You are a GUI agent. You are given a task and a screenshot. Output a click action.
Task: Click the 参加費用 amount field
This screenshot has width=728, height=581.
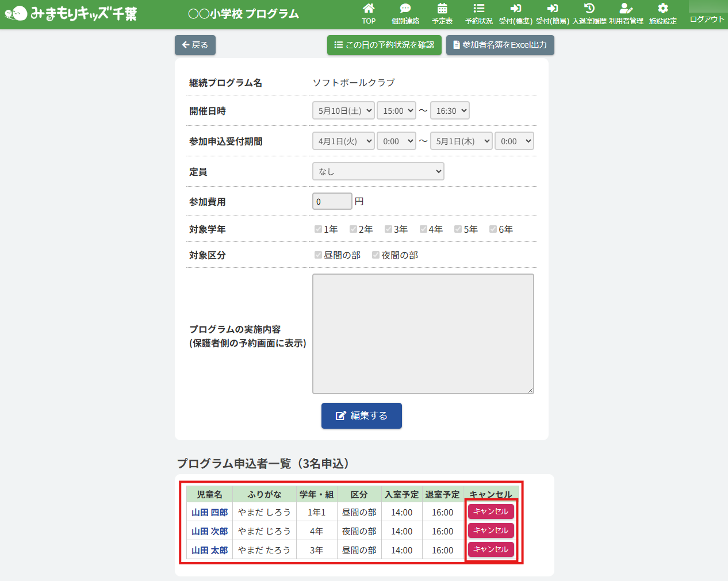[332, 202]
